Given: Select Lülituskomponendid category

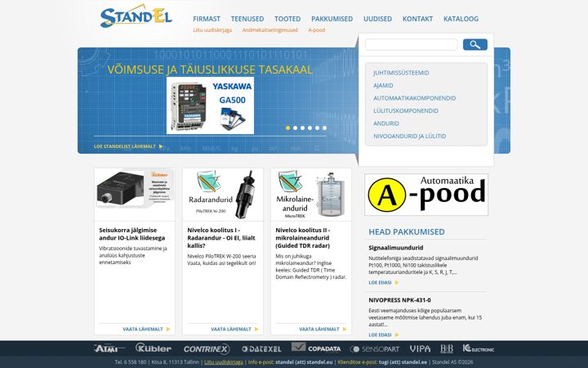Looking at the screenshot, I should click(406, 110).
